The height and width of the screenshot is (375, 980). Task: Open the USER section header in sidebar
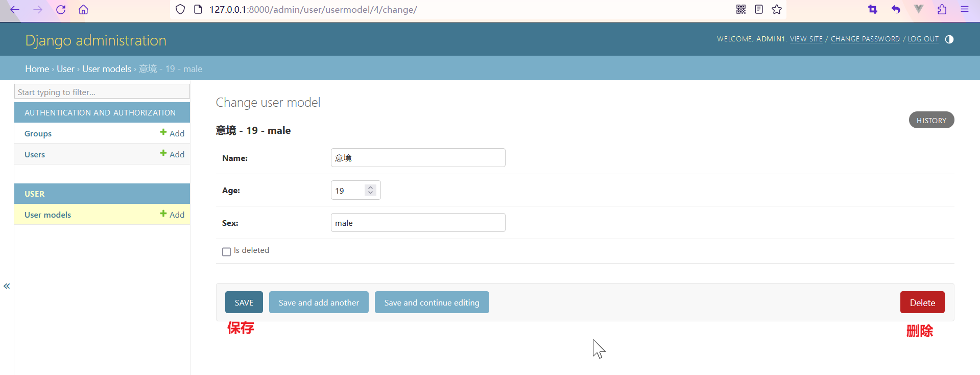(34, 194)
